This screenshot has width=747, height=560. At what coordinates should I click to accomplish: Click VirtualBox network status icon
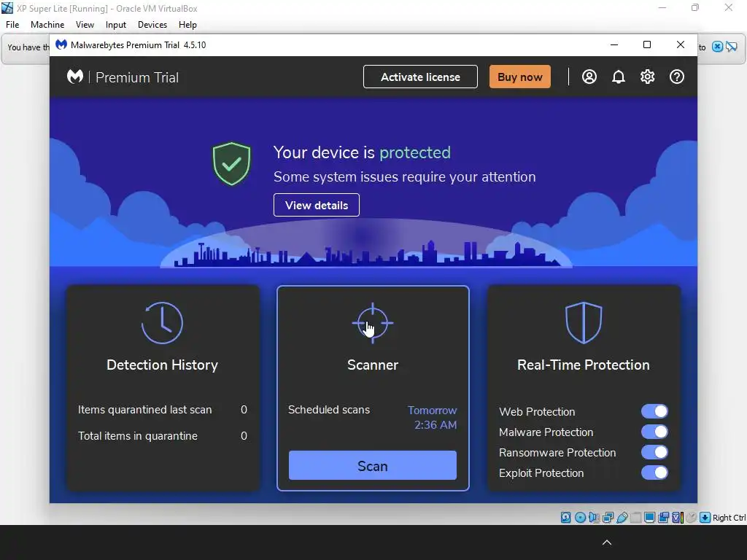point(608,518)
